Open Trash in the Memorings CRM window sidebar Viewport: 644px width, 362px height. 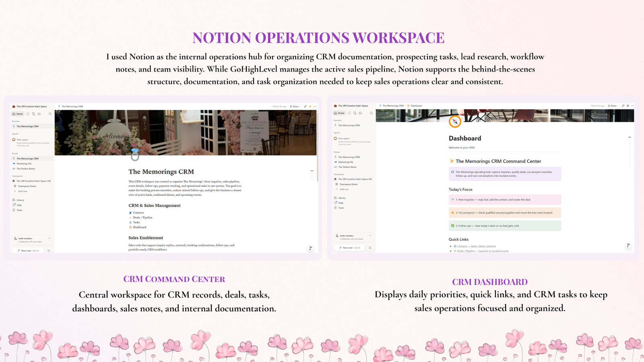click(x=18, y=210)
